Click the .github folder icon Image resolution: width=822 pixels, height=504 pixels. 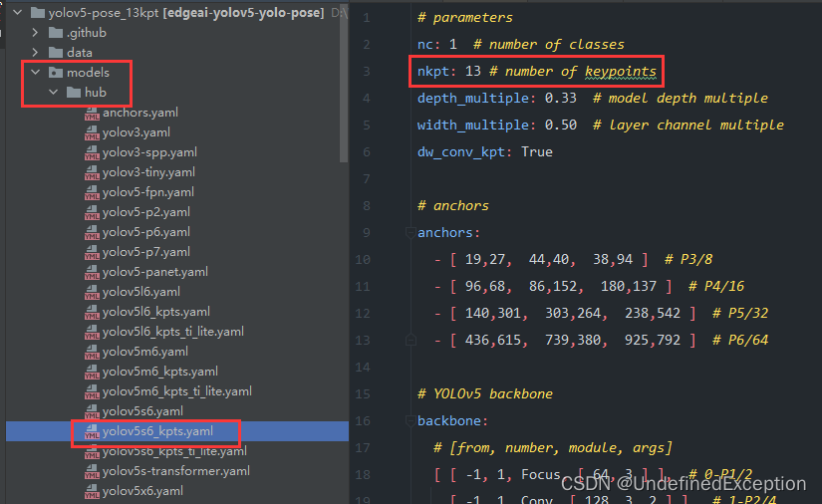click(56, 33)
